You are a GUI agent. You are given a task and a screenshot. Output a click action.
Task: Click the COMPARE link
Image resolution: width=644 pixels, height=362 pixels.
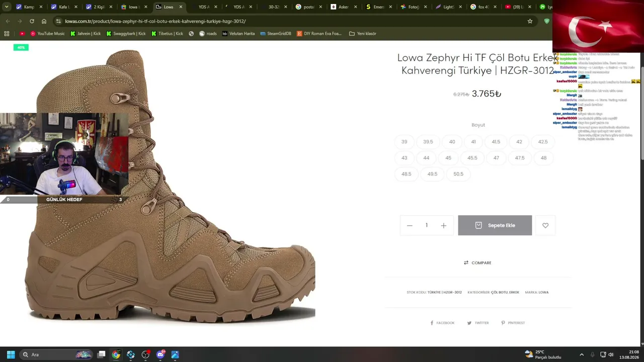(x=477, y=262)
